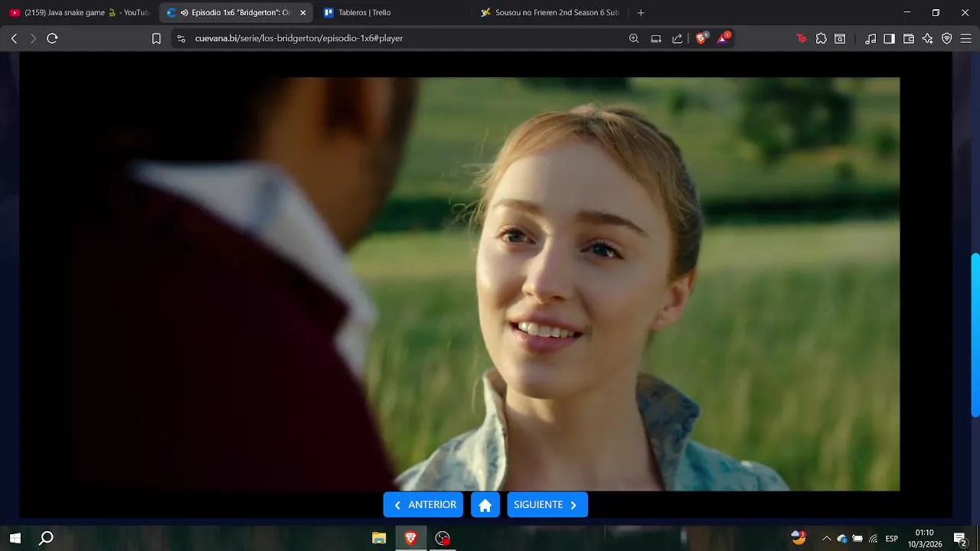Open Leo AI sparkle icon
The width and height of the screenshot is (980, 551).
tap(928, 38)
